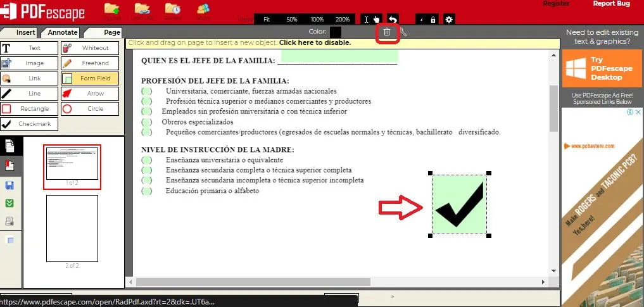This screenshot has height=307, width=644.
Task: Switch to the Annotate tab
Action: pyautogui.click(x=62, y=32)
